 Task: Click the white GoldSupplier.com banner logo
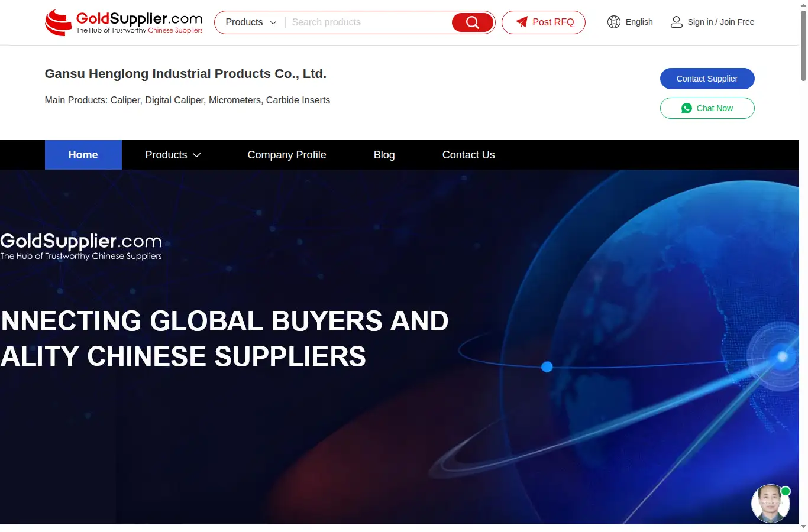81,246
